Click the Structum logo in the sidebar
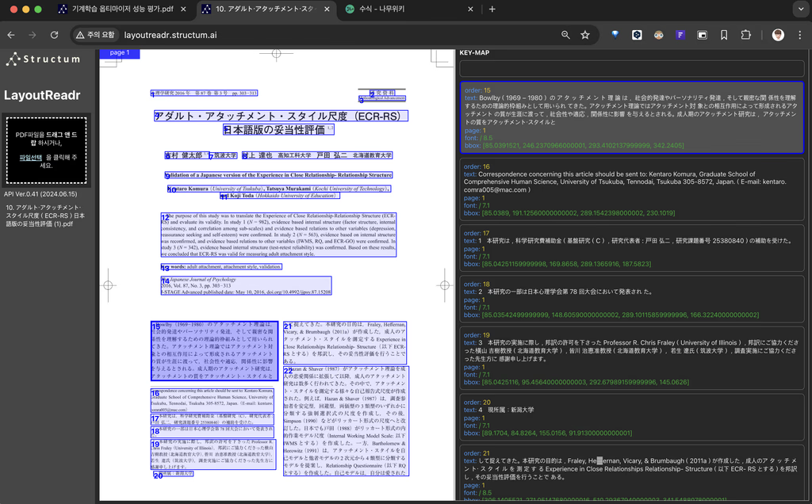 coord(44,59)
